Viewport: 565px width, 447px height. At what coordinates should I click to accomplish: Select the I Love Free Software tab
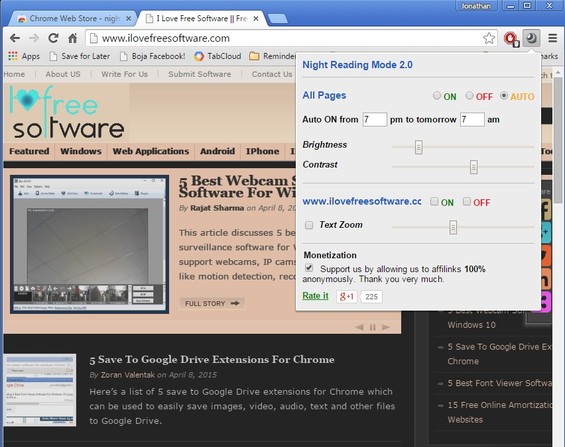click(201, 19)
